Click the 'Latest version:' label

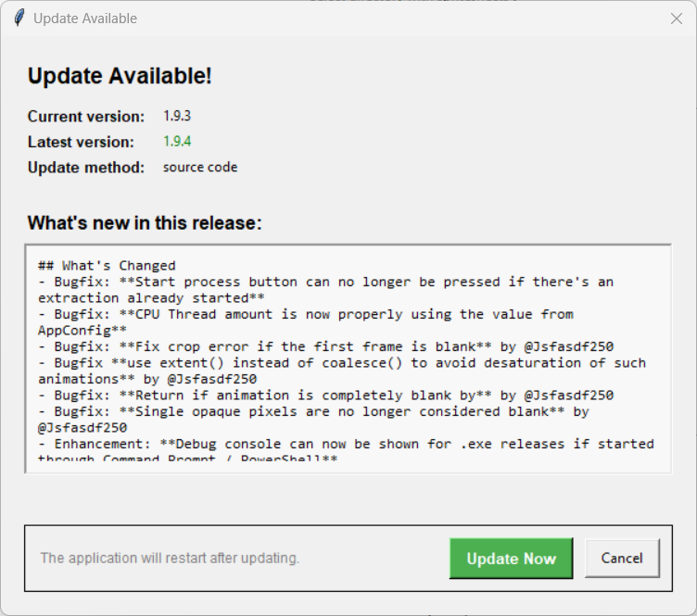point(81,142)
